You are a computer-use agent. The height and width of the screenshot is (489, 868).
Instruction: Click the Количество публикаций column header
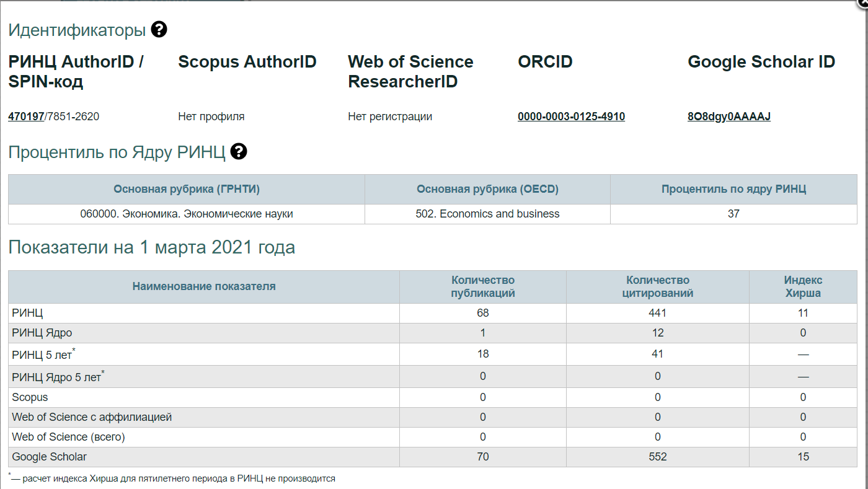483,286
